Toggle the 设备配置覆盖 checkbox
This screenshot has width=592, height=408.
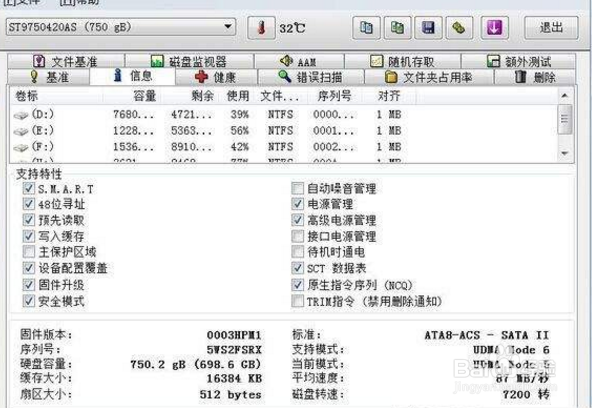29,268
